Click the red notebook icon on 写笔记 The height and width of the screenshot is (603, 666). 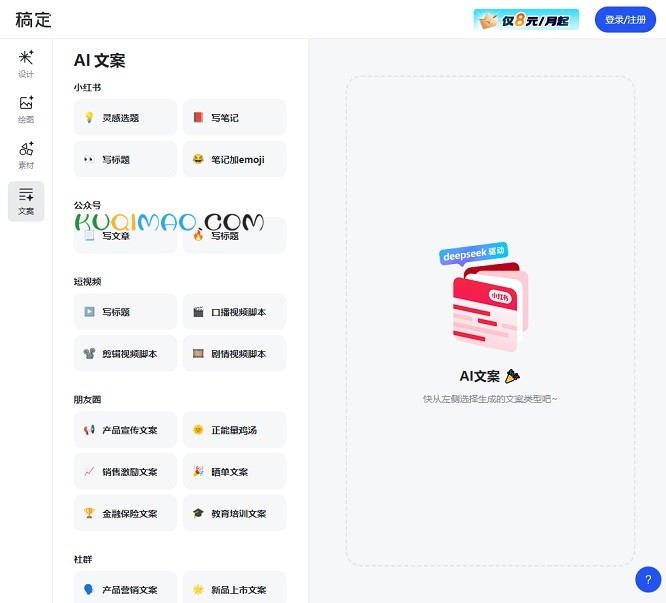[x=198, y=117]
